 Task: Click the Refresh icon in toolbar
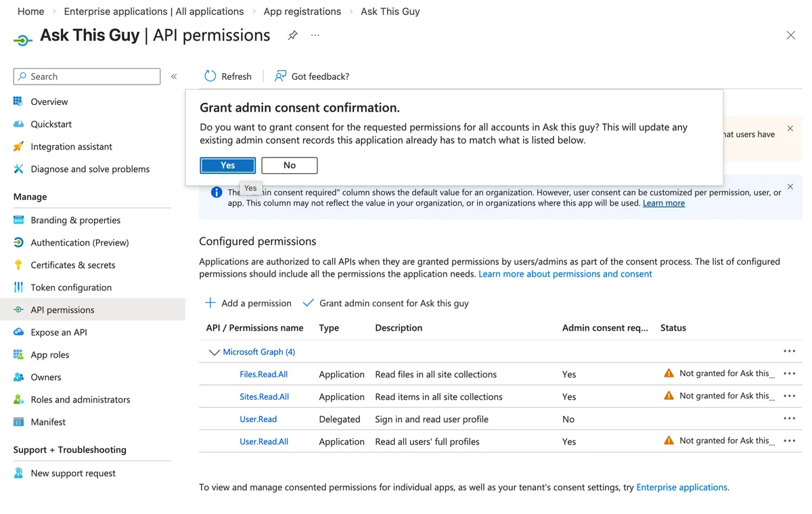[x=210, y=76]
